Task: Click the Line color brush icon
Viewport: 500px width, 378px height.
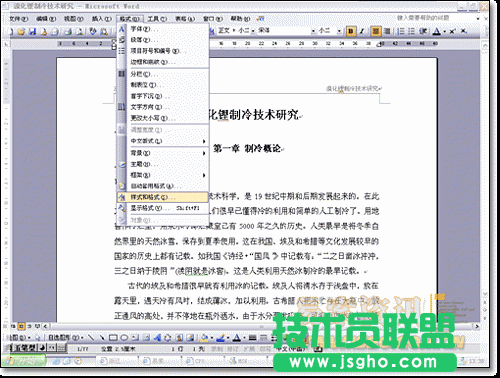Action: 220,338
